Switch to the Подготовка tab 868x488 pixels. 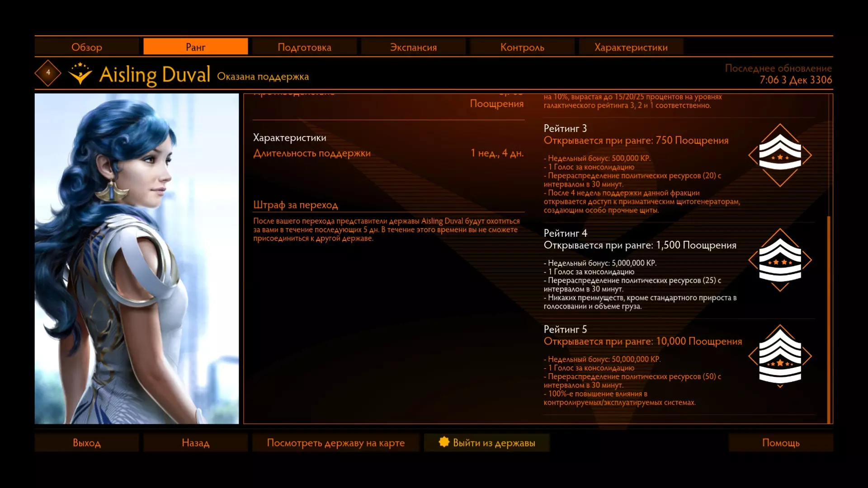[304, 47]
